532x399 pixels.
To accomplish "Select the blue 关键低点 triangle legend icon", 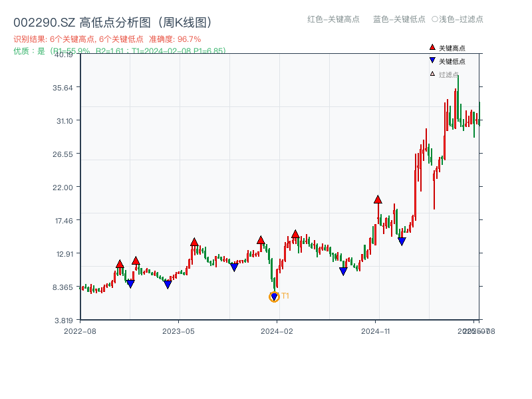I will (432, 60).
